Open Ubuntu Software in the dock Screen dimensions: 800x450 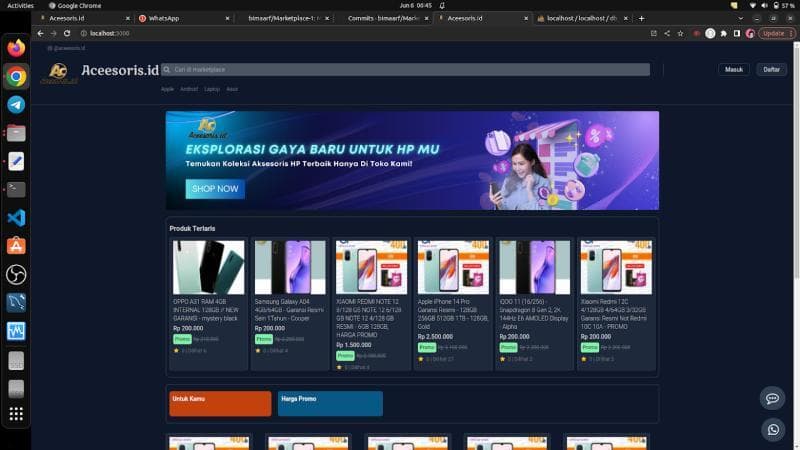pos(16,246)
